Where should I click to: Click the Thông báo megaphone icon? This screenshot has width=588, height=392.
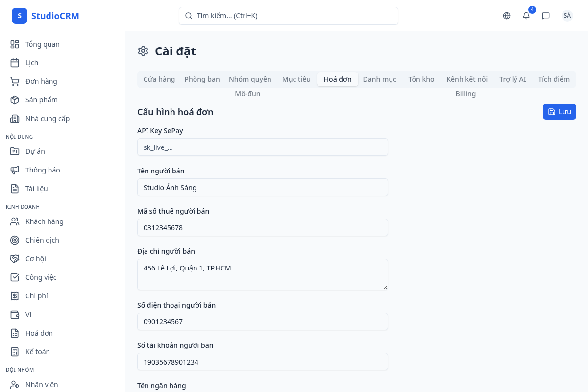(15, 170)
